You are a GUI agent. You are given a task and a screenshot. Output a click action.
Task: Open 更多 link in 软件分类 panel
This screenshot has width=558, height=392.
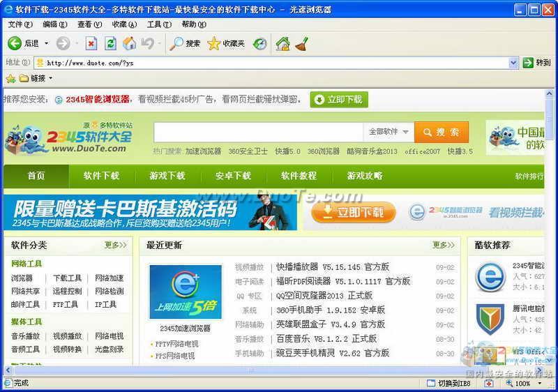tap(116, 245)
